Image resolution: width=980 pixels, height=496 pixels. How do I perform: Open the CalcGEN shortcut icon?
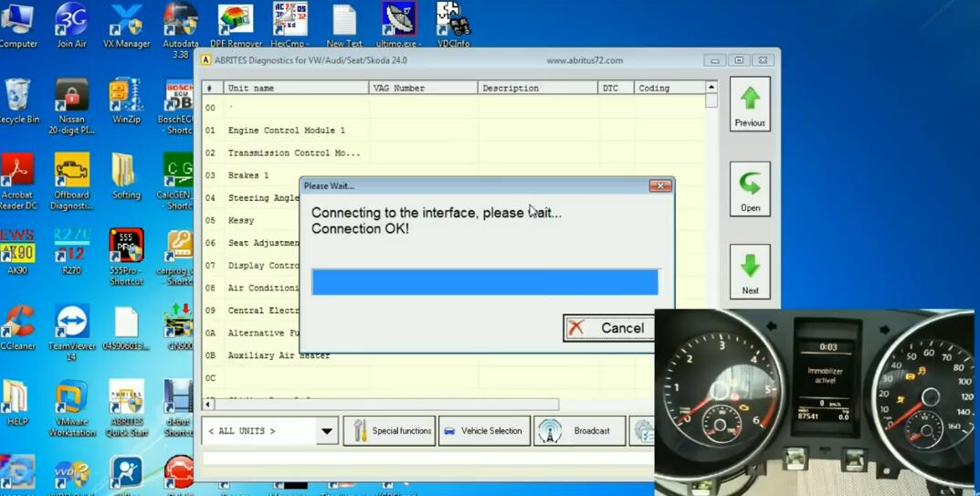click(177, 182)
